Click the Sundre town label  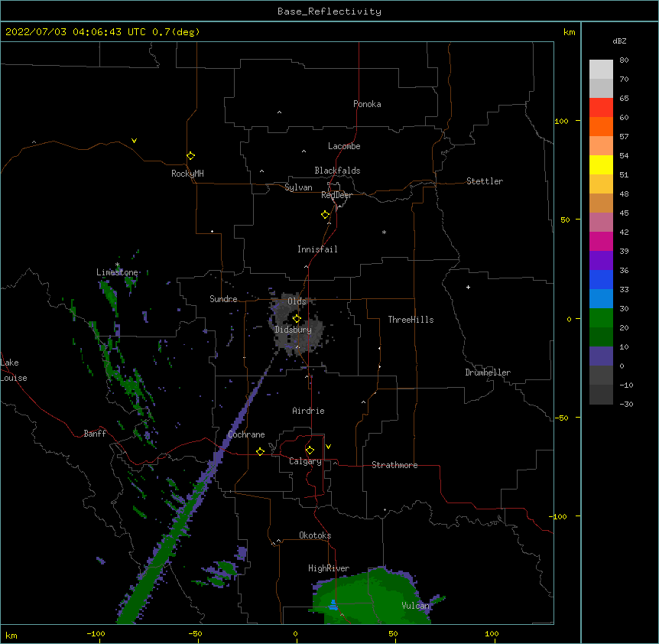[223, 299]
